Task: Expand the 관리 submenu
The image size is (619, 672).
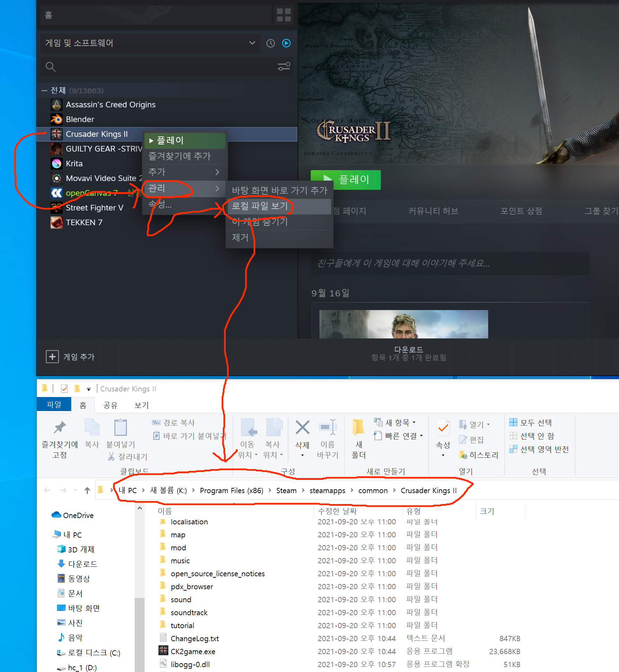Action: (x=185, y=188)
